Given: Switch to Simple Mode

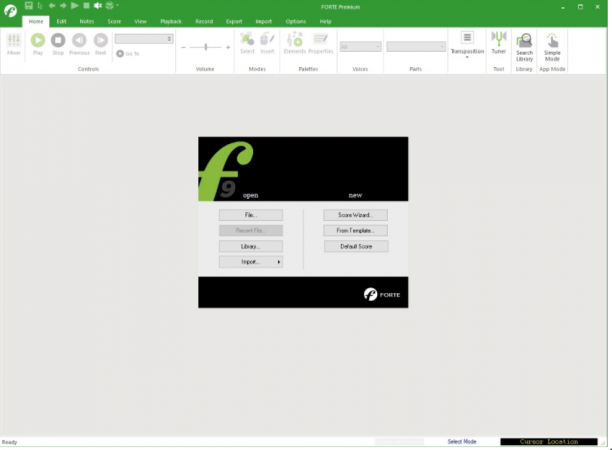Looking at the screenshot, I should point(552,48).
